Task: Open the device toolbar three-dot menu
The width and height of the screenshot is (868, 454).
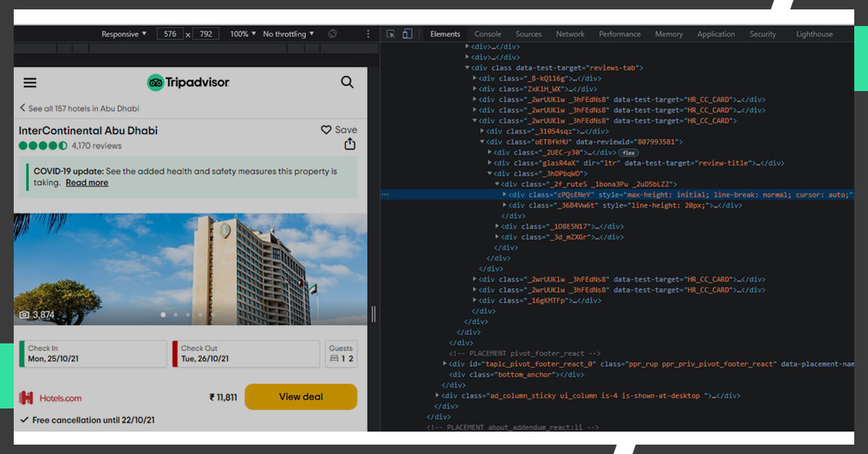Action: click(x=368, y=34)
